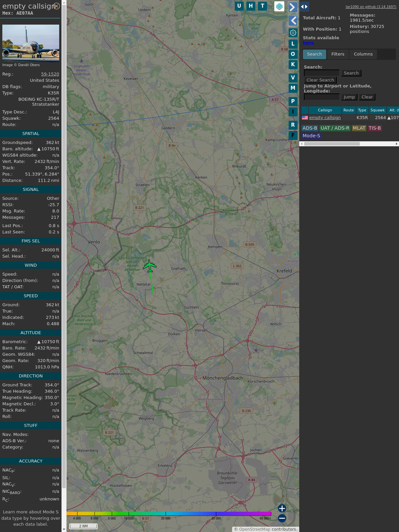Expand sidebar with right arrow button
This screenshot has width=399, height=532.
pyautogui.click(x=293, y=7)
